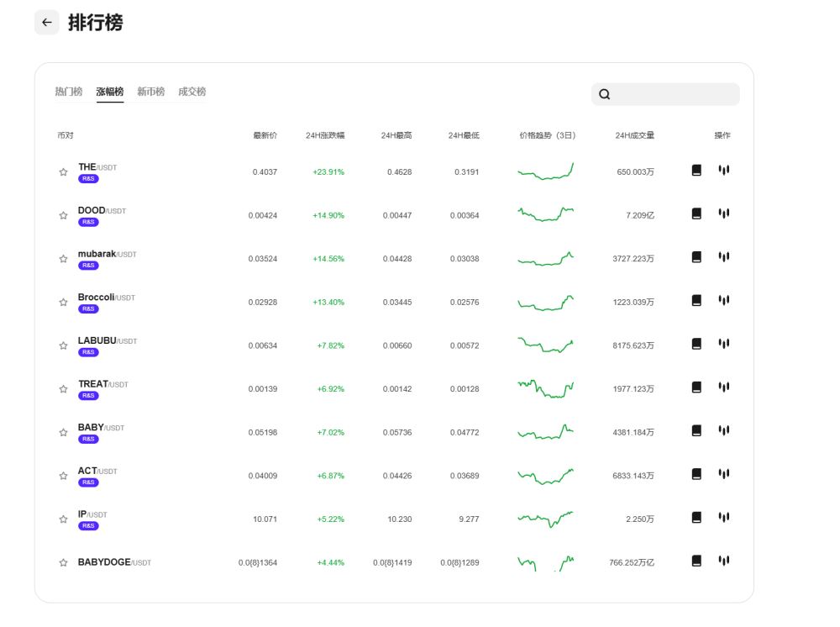Click the back arrow beside 排行榜 title
The image size is (840, 627).
tap(47, 22)
